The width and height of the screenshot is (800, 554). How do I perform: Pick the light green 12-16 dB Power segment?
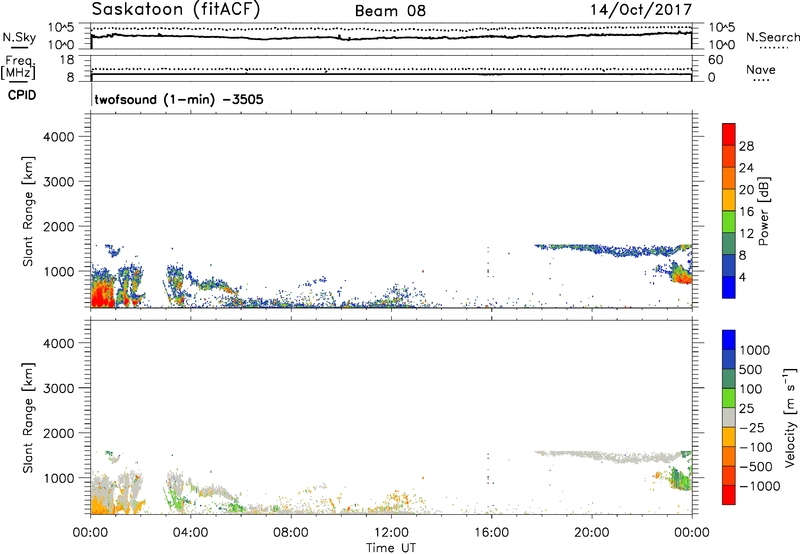click(x=729, y=222)
